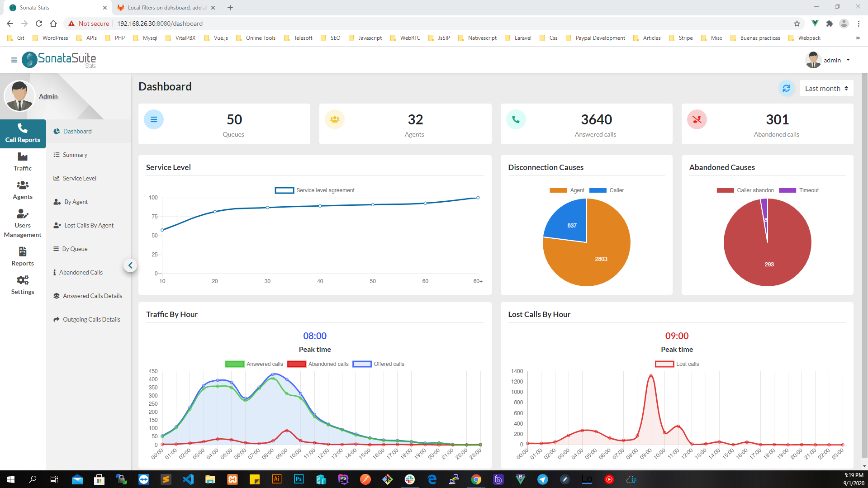Open the Outgoing Calls Details link
Screen dimensions: 868x488
(x=91, y=319)
